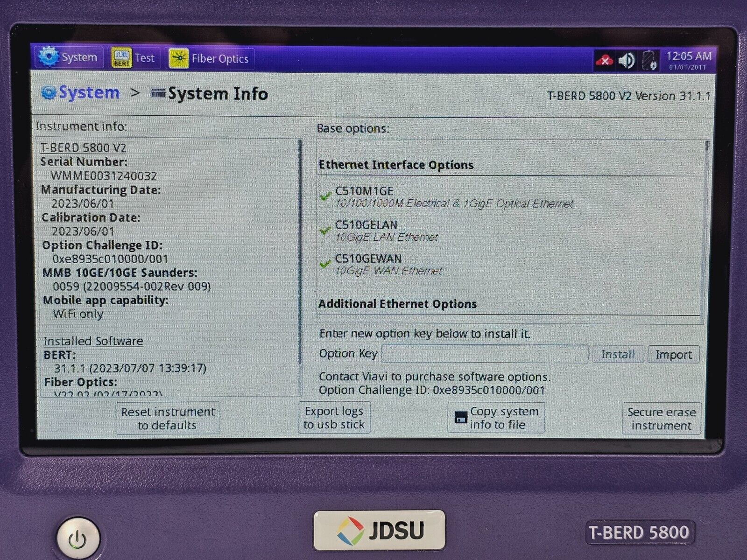Open the Fiber Optics menu tab
This screenshot has height=560, width=747.
pyautogui.click(x=220, y=59)
